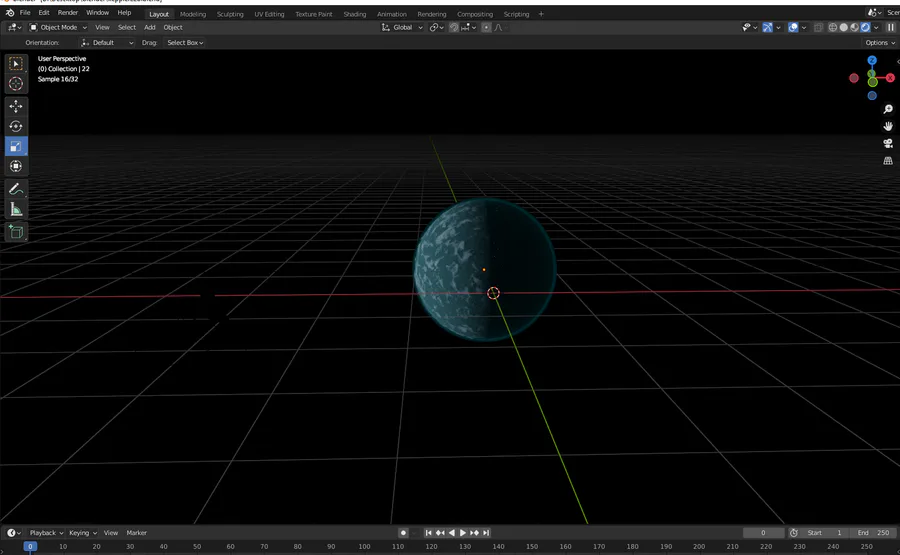Open the editor type dropdown in viewport header
This screenshot has width=900, height=555.
click(x=14, y=27)
